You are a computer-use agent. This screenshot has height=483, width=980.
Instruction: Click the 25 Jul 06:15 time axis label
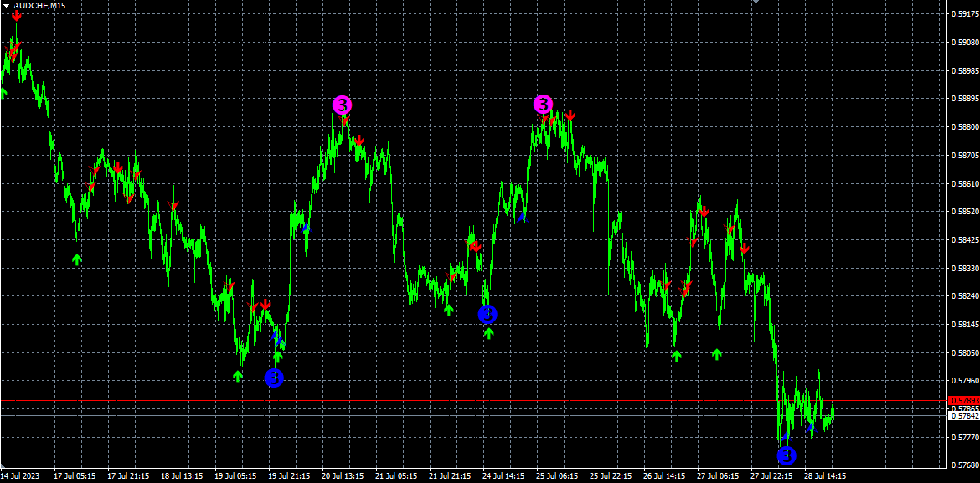(x=558, y=476)
